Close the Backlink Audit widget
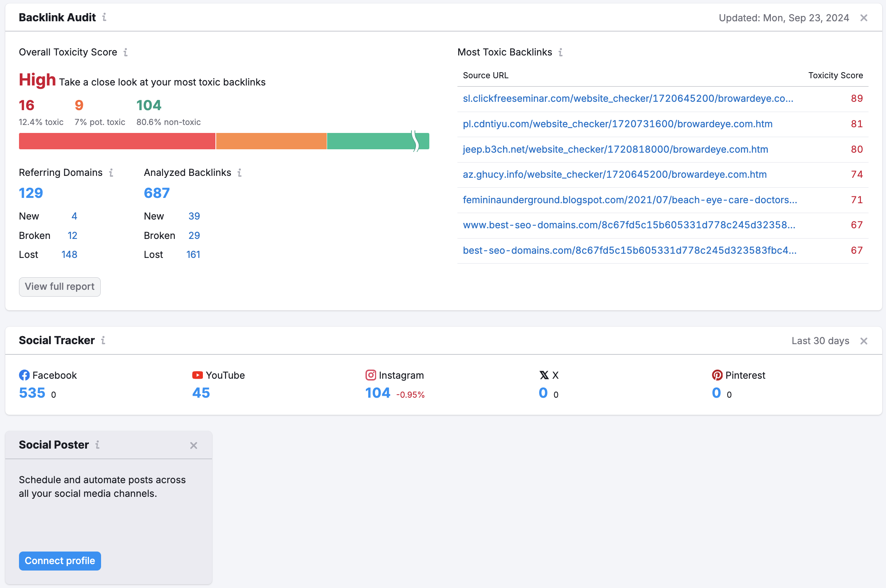Image resolution: width=886 pixels, height=588 pixels. point(864,18)
